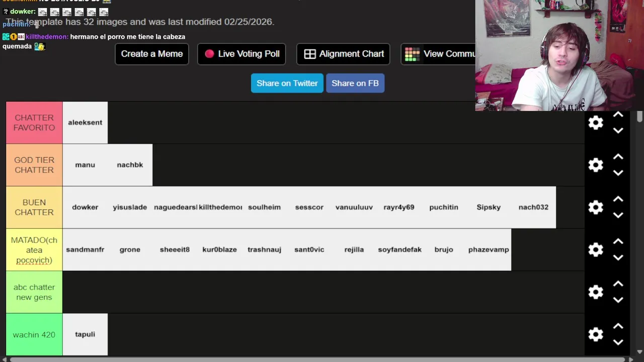
Task: Open the Alignment Chart view
Action: [x=344, y=54]
